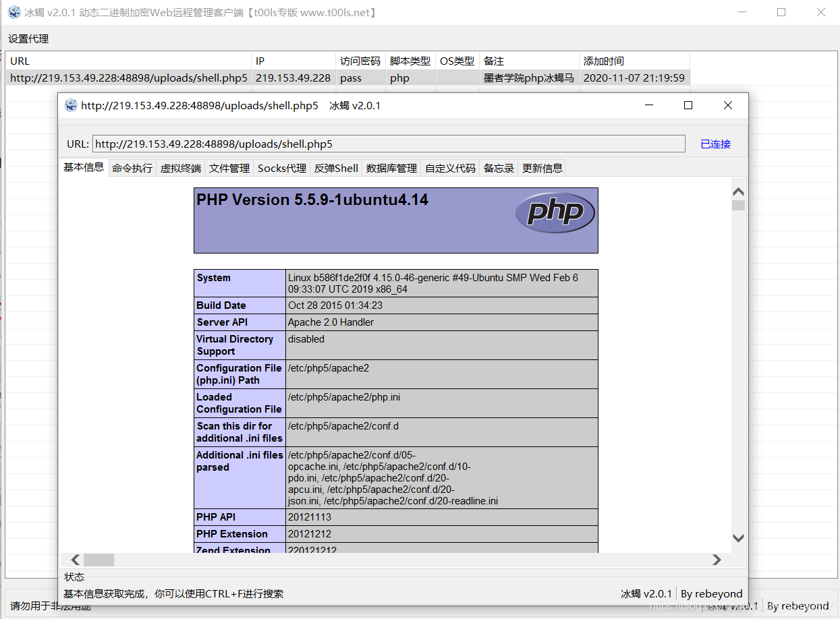Click the 脚本类型 column header
840x619 pixels.
coord(411,61)
